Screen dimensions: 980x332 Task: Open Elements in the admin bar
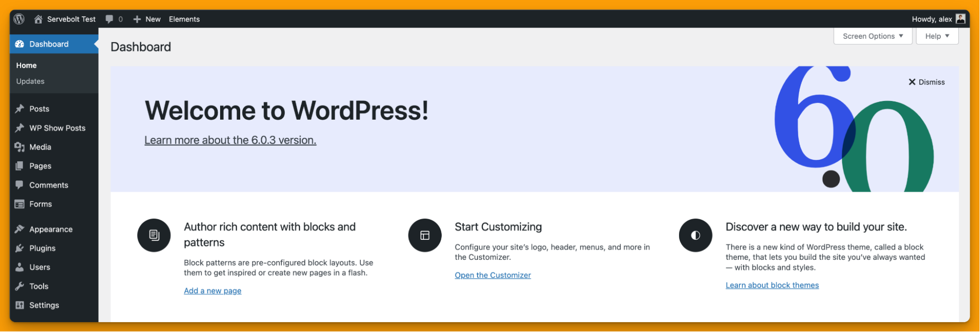point(184,19)
